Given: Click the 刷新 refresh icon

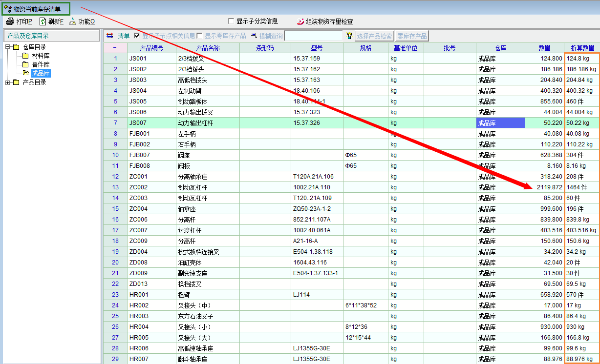Looking at the screenshot, I should coord(43,21).
